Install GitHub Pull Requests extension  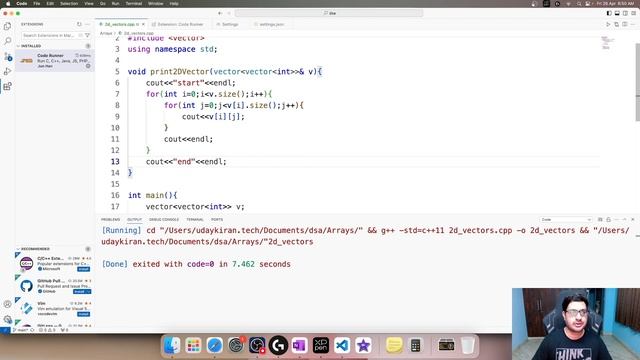click(80, 291)
